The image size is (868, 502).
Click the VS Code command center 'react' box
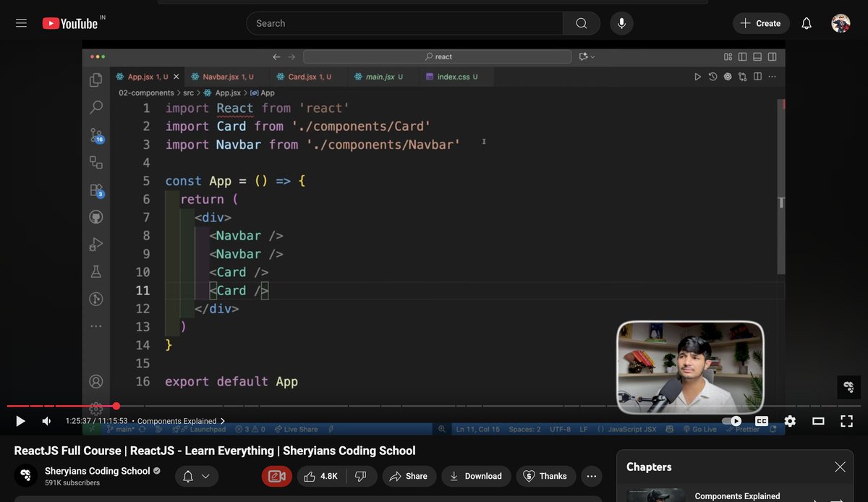click(x=438, y=56)
